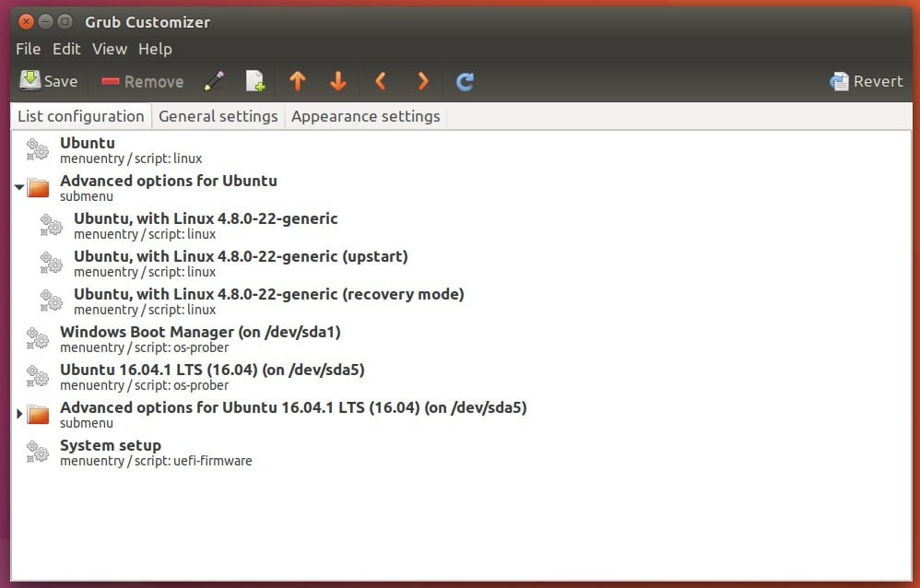Open the Help menu
The width and height of the screenshot is (920, 588).
click(155, 49)
